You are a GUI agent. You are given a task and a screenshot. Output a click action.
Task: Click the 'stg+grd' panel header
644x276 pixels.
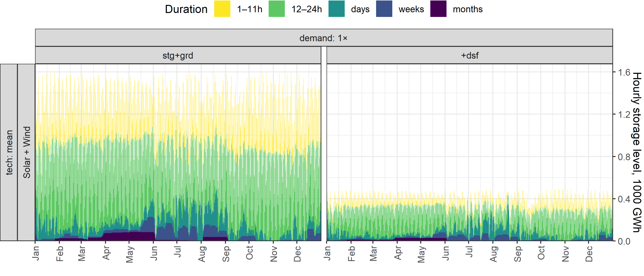click(x=178, y=55)
